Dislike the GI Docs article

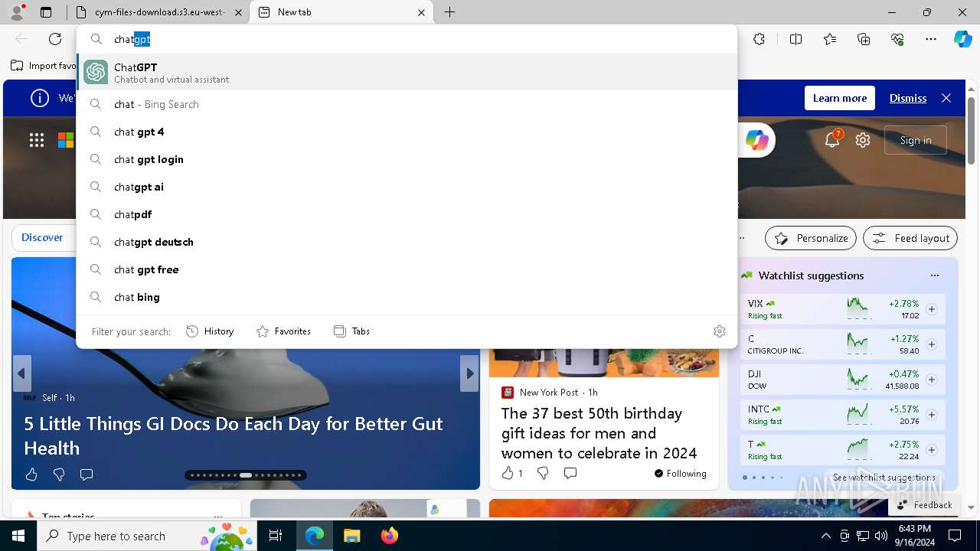pyautogui.click(x=59, y=474)
